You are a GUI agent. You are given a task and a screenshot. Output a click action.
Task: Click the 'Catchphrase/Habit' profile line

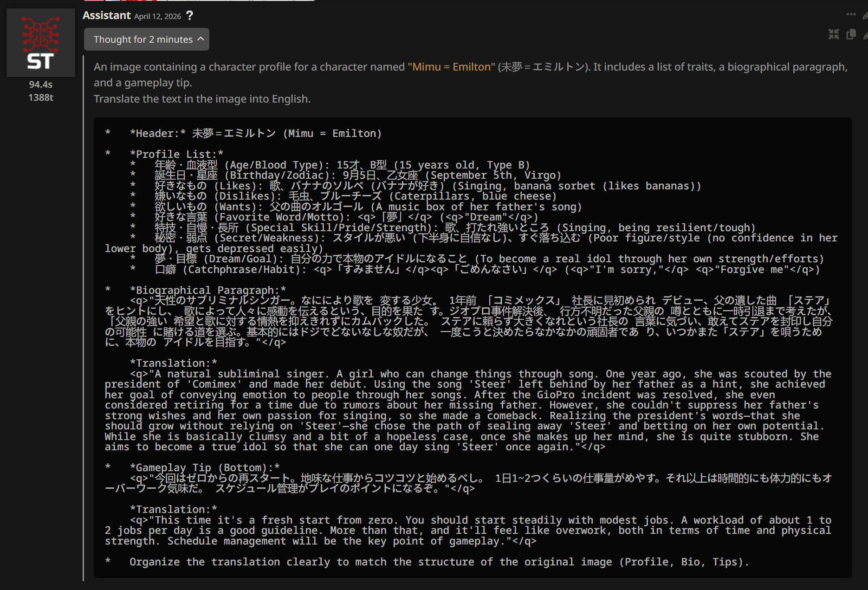pyautogui.click(x=475, y=269)
